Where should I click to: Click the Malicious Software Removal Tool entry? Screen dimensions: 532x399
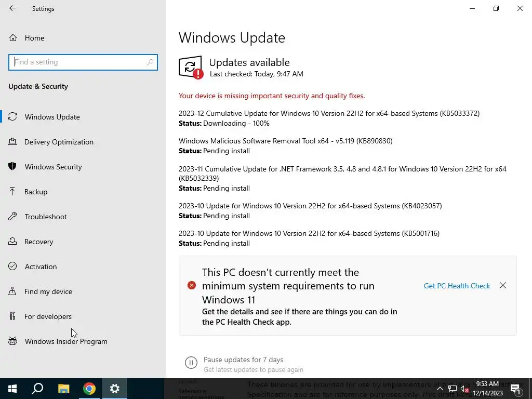pyautogui.click(x=285, y=141)
